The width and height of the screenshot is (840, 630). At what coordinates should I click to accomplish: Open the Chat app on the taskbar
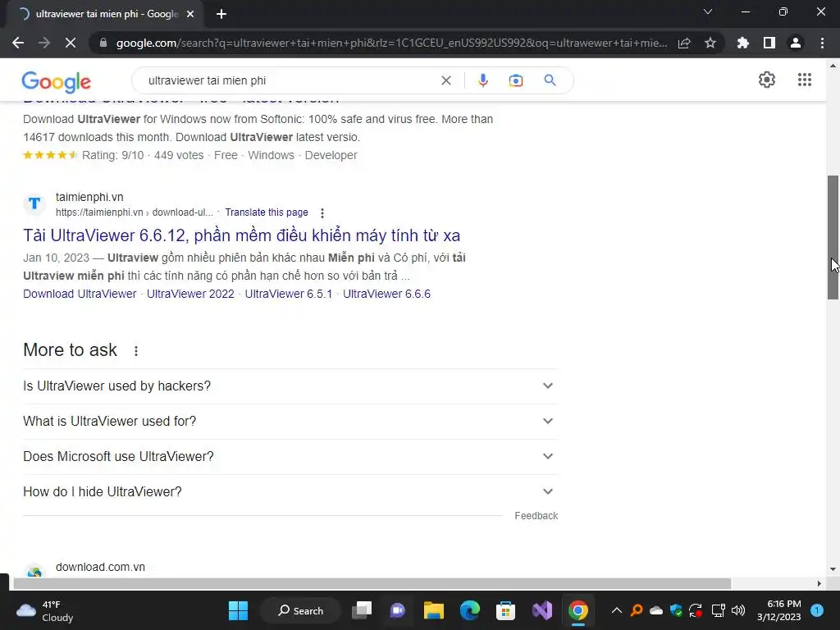[x=398, y=610]
